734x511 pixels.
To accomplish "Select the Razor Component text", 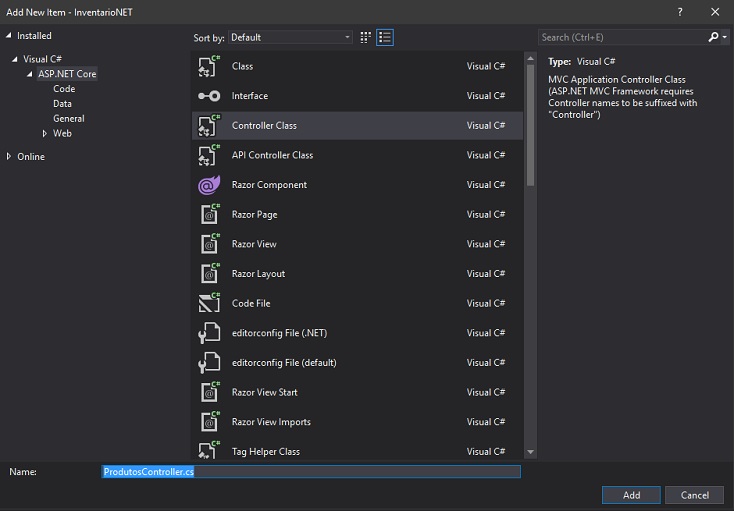I will pyautogui.click(x=269, y=185).
